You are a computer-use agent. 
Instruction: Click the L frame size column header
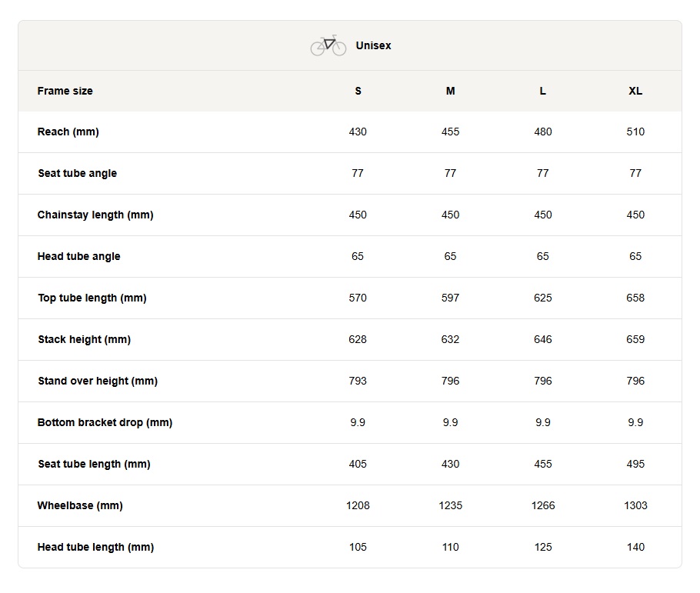543,91
